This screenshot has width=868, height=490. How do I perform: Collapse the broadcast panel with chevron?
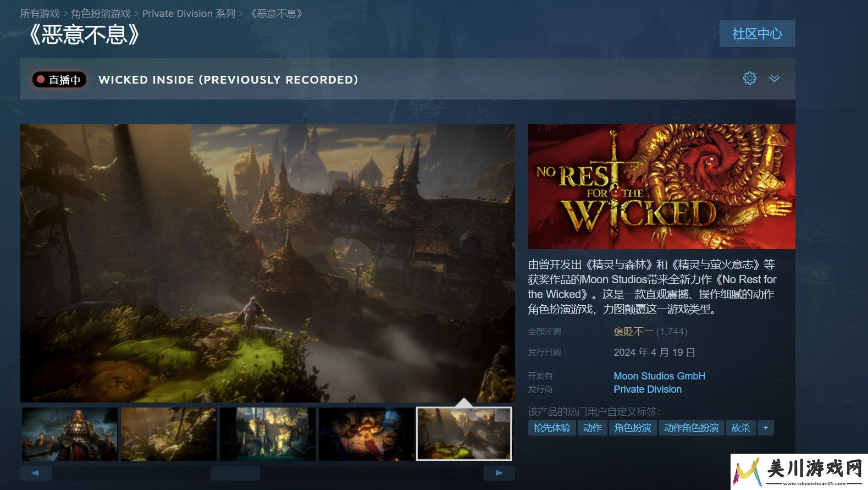coord(774,79)
